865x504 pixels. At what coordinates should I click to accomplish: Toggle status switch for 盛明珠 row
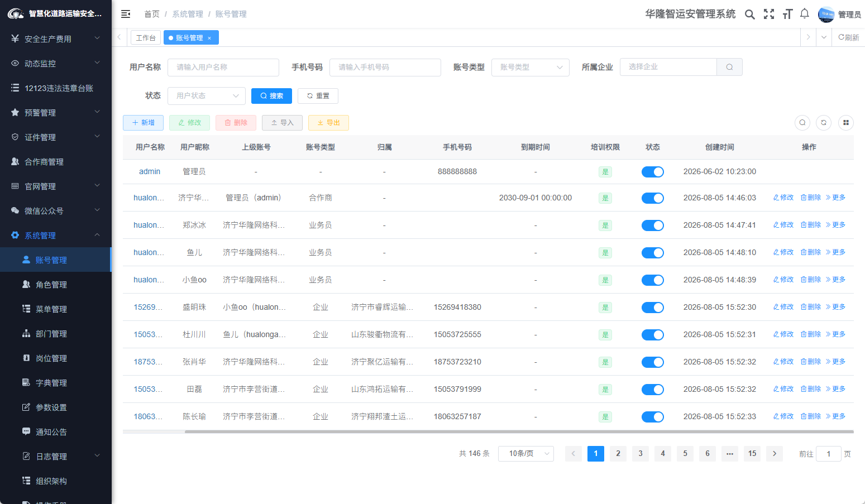pyautogui.click(x=653, y=308)
